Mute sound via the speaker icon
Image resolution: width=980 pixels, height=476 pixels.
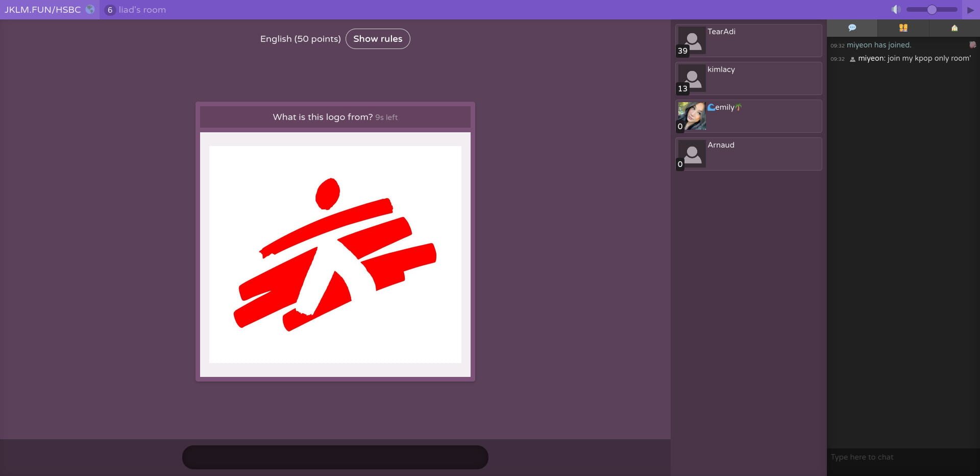(x=896, y=10)
